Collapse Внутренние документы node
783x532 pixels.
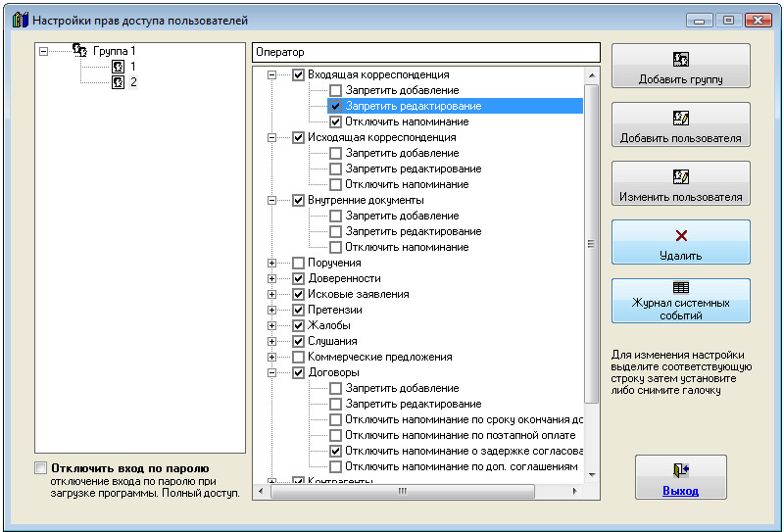(x=271, y=200)
